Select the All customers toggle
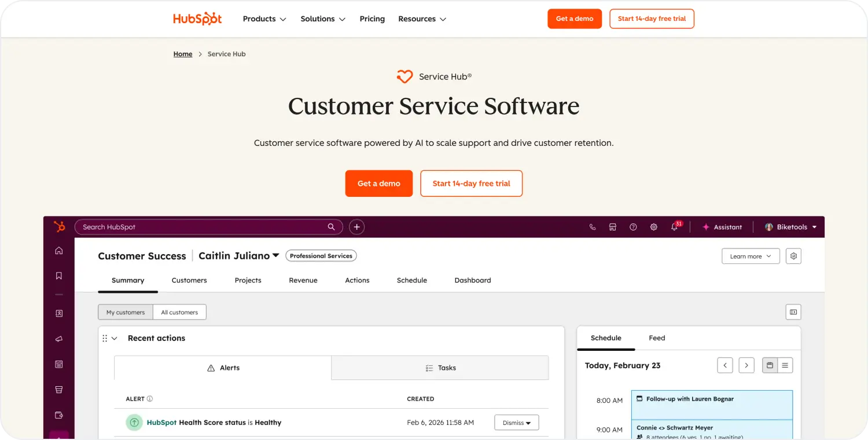The height and width of the screenshot is (440, 868). [179, 312]
